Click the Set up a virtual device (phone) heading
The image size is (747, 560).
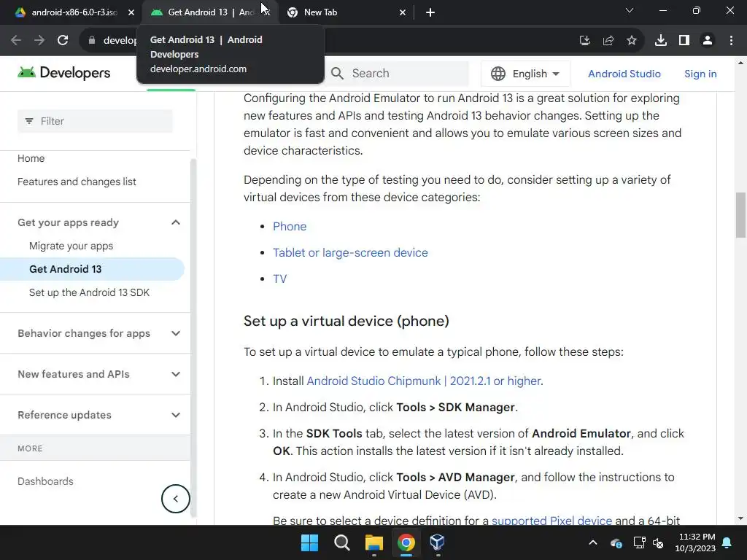tap(347, 321)
